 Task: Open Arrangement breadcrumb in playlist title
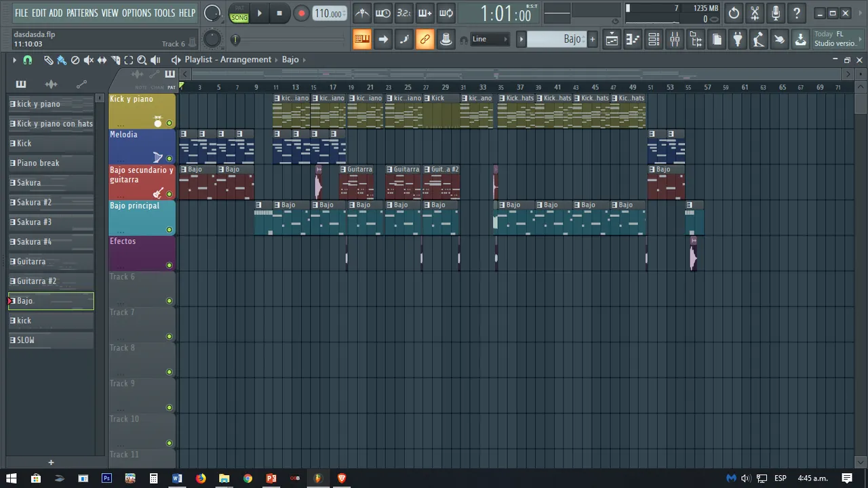[x=246, y=60]
